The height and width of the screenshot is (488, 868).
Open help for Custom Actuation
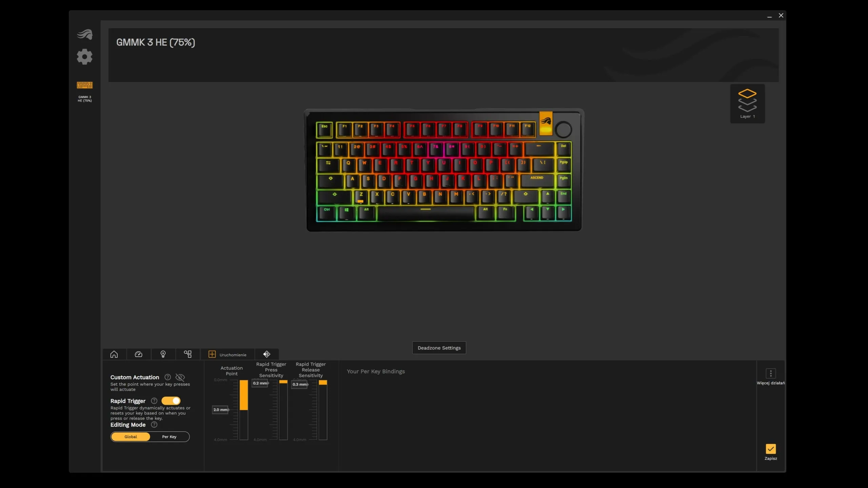pos(167,377)
